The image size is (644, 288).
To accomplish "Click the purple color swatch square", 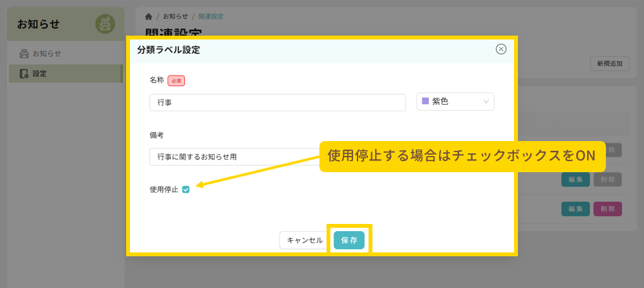I will (x=425, y=102).
